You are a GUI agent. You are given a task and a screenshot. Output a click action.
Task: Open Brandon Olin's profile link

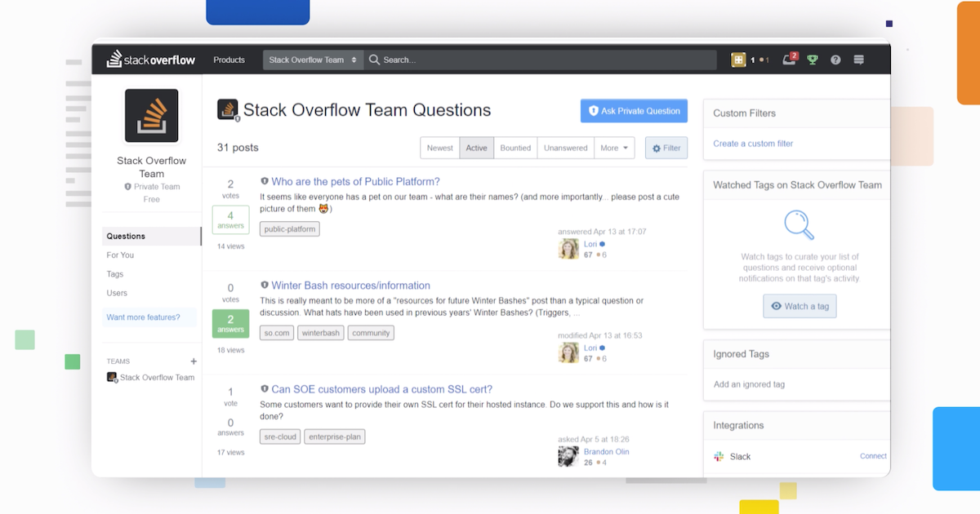[x=606, y=451]
